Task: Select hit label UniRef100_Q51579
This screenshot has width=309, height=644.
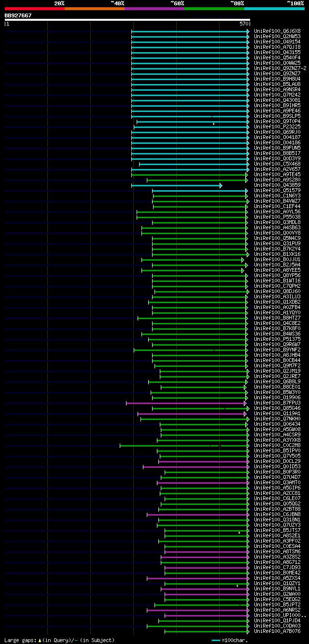Action: click(x=277, y=190)
